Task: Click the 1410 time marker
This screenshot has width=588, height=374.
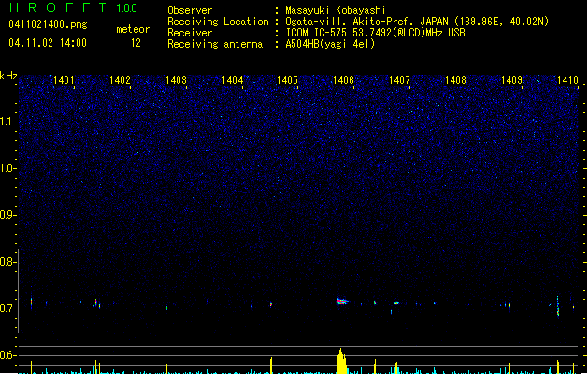Action: 567,80
